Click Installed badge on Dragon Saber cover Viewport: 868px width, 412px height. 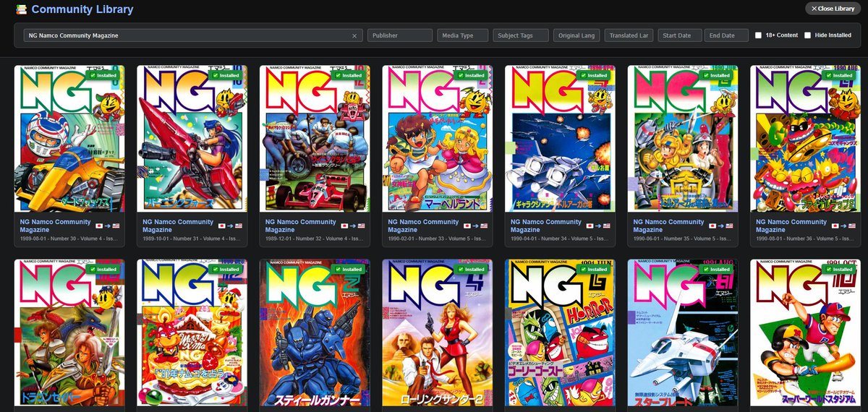pyautogui.click(x=104, y=269)
